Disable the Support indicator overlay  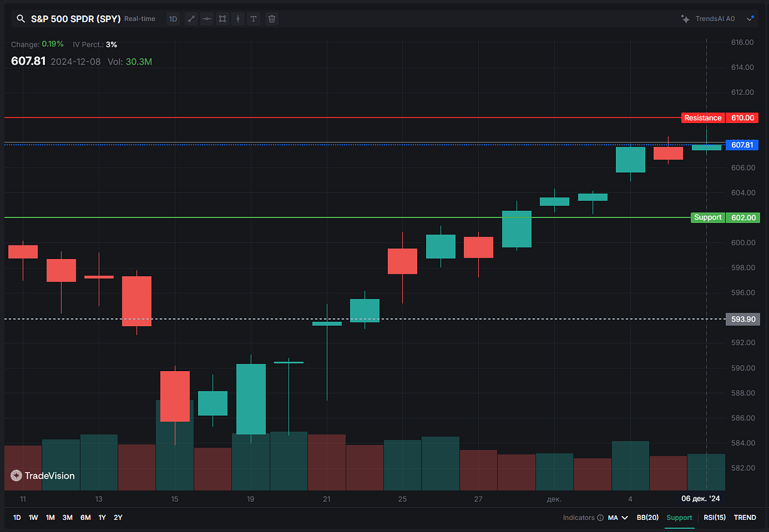tap(679, 517)
